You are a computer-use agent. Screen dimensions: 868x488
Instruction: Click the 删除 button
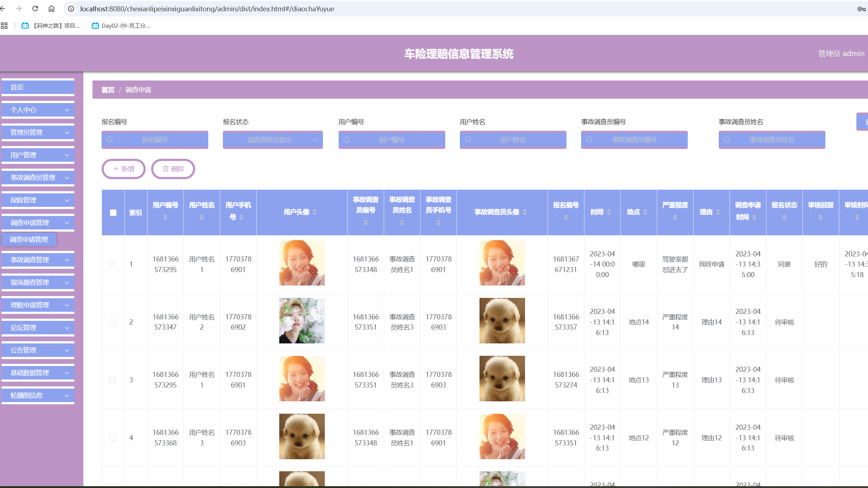pos(173,169)
